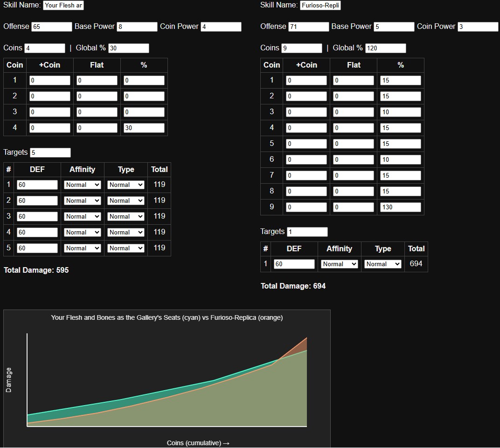Open Type dropdown in Furioso target row

(382, 264)
